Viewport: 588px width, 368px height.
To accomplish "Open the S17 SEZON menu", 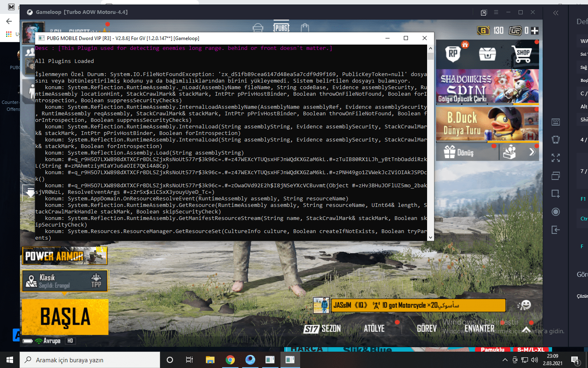I will coord(322,329).
